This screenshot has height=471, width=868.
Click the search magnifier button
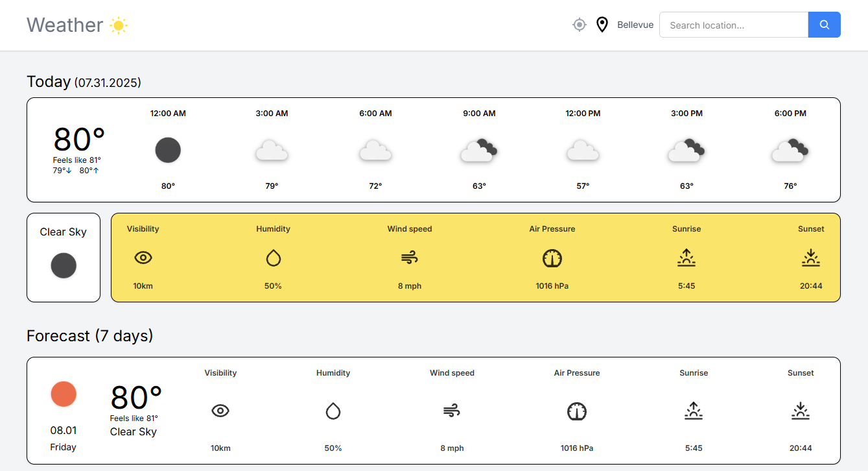click(824, 25)
